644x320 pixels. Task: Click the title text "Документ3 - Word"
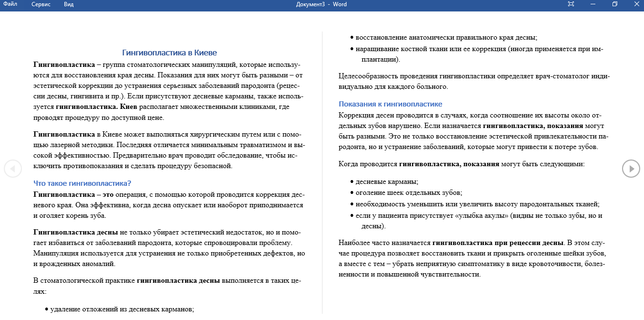click(x=322, y=4)
